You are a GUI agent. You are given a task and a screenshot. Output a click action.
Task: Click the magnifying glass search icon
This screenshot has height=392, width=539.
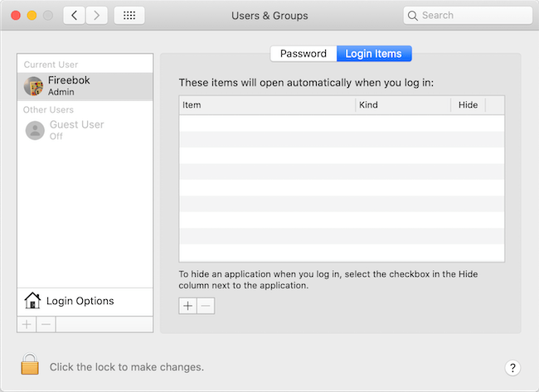[412, 16]
